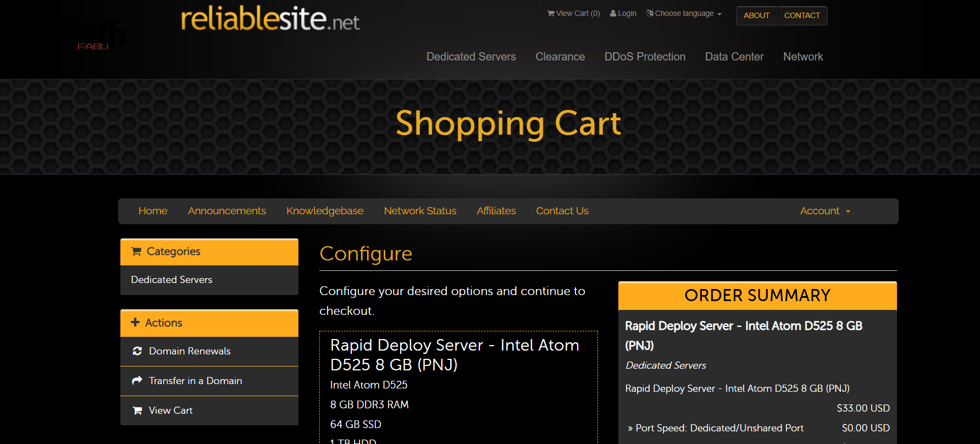
Task: Open the Dedicated Servers top menu
Action: point(471,57)
